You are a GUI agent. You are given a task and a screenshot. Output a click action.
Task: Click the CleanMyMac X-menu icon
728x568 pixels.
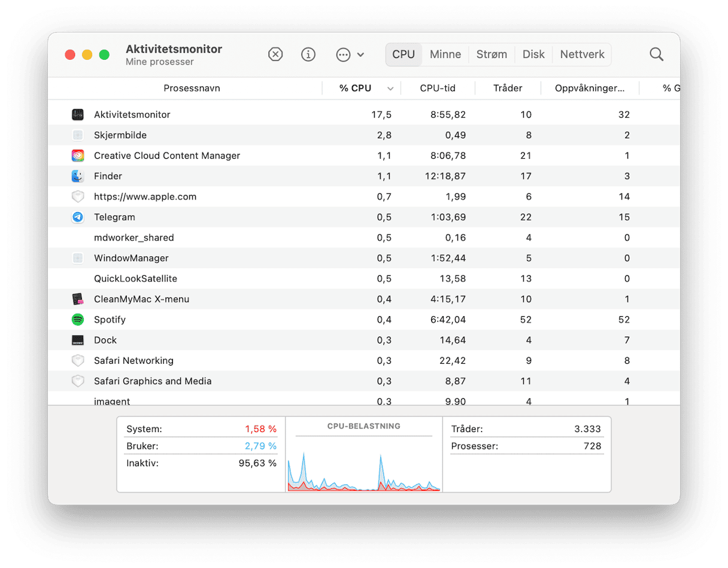pyautogui.click(x=77, y=299)
